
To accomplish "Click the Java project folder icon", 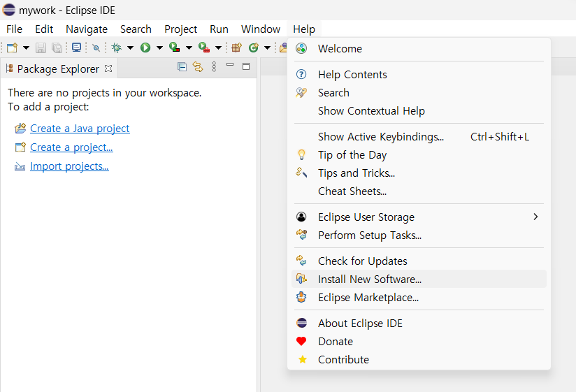I will tap(20, 128).
